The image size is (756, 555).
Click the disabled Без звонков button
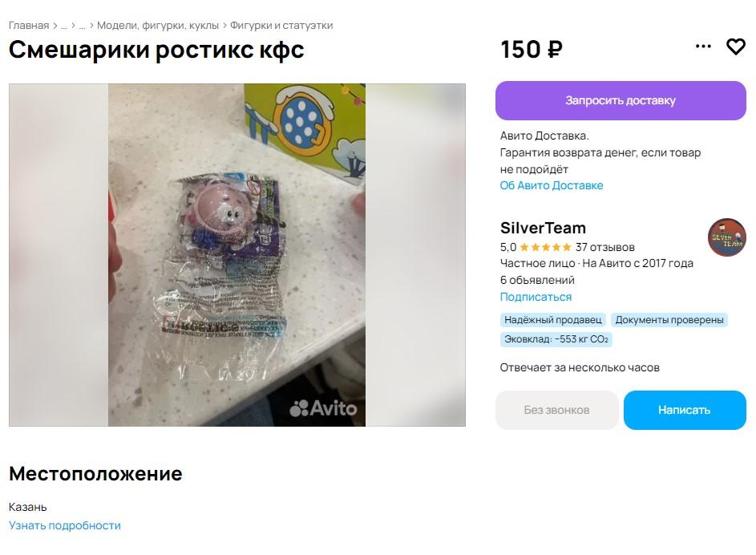coord(557,410)
